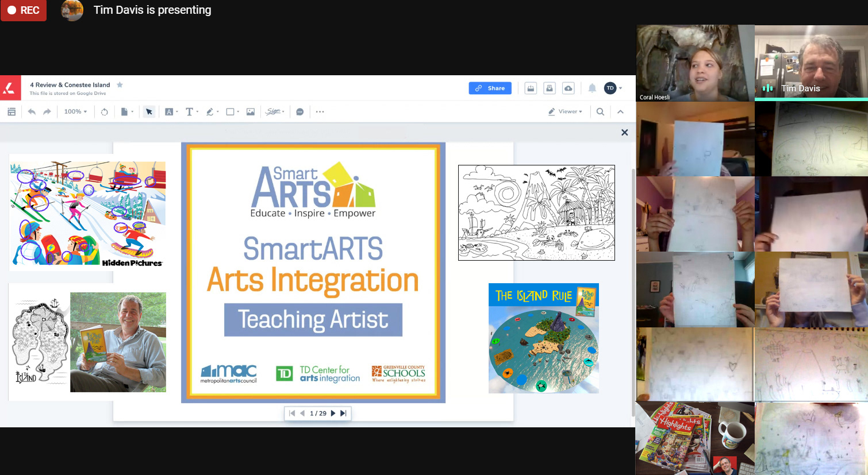Click the Teaching Artist banner
868x475 pixels.
[313, 319]
